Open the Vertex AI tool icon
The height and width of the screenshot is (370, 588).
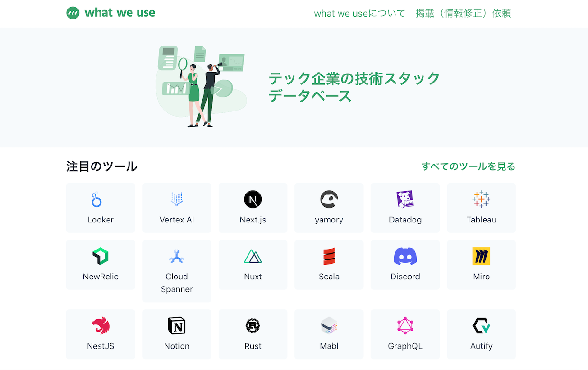coord(177,199)
